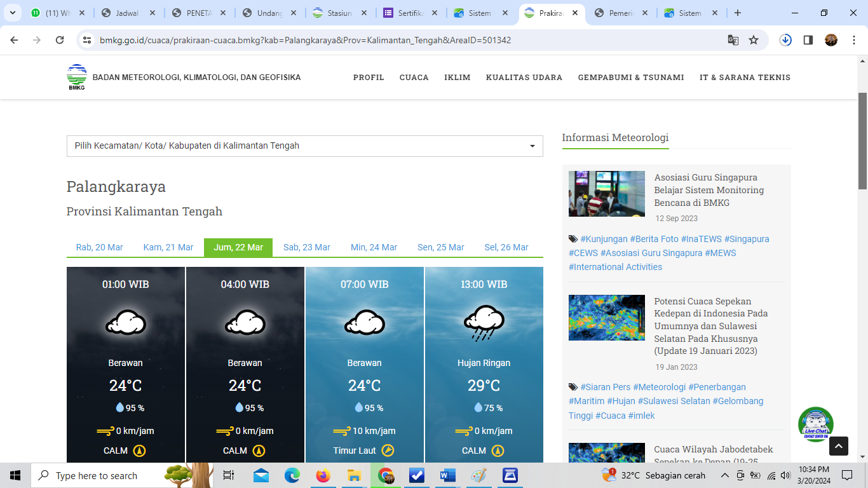Switch to the Stasiun browser tab
Screen dimensions: 868x488
[340, 13]
